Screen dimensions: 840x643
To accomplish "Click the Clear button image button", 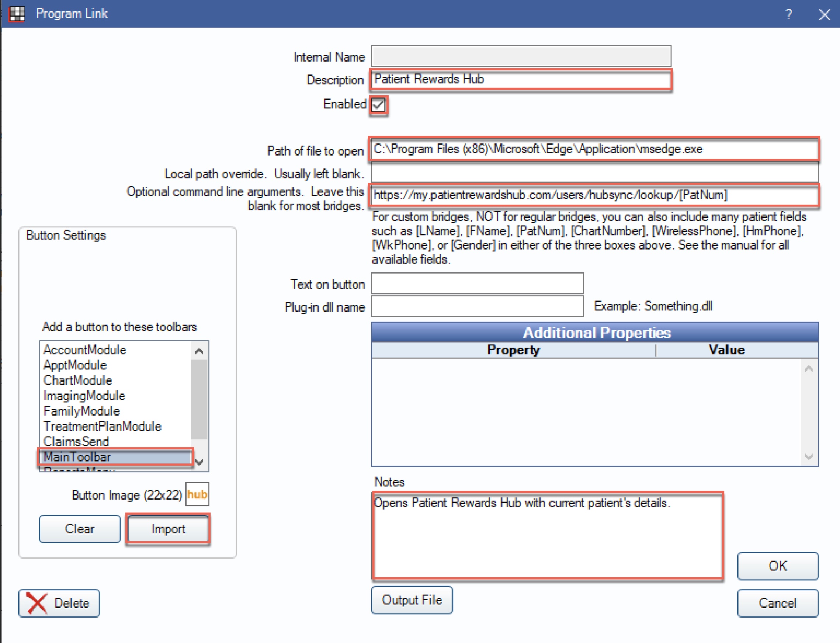I will 80,529.
